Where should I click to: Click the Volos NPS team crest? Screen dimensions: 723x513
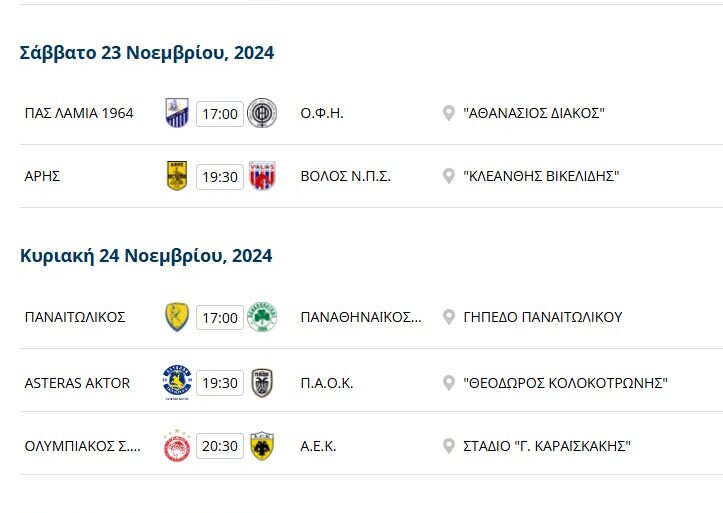262,176
